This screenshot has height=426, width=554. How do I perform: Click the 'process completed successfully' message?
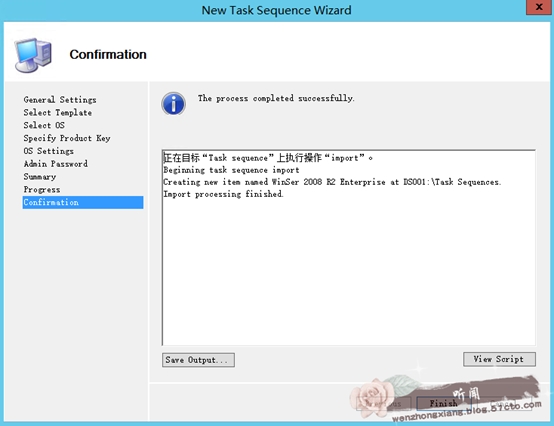point(276,98)
